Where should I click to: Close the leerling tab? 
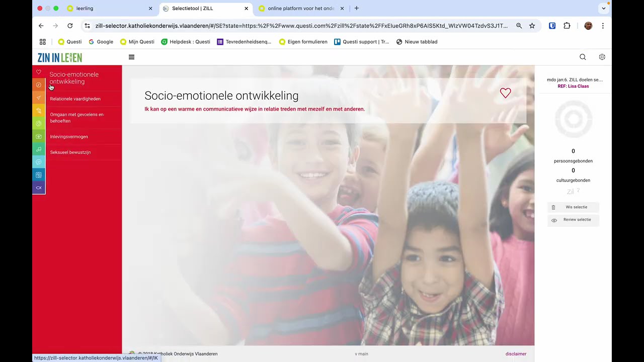tap(150, 9)
